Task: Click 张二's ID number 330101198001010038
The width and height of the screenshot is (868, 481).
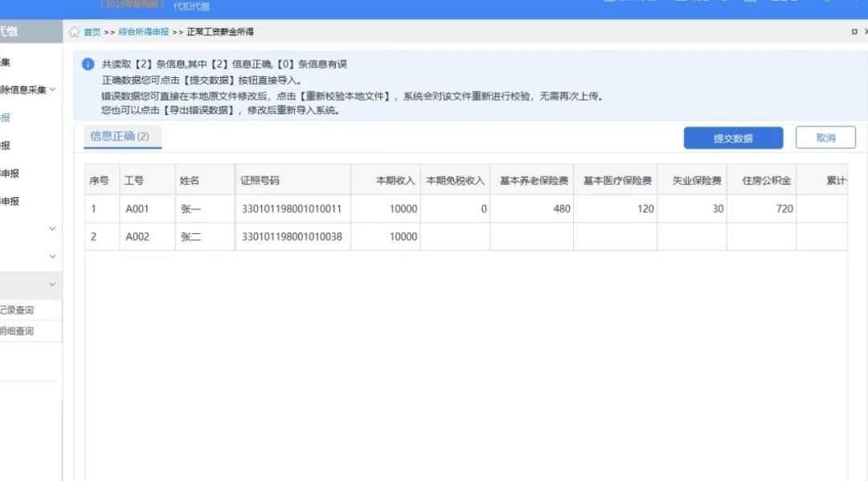Action: (292, 237)
